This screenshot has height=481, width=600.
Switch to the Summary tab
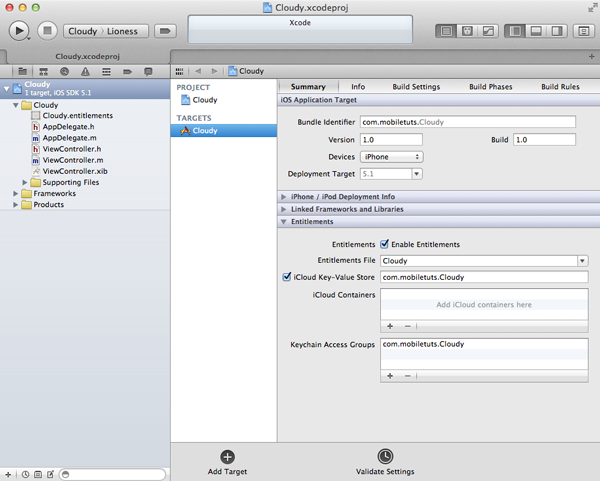308,87
